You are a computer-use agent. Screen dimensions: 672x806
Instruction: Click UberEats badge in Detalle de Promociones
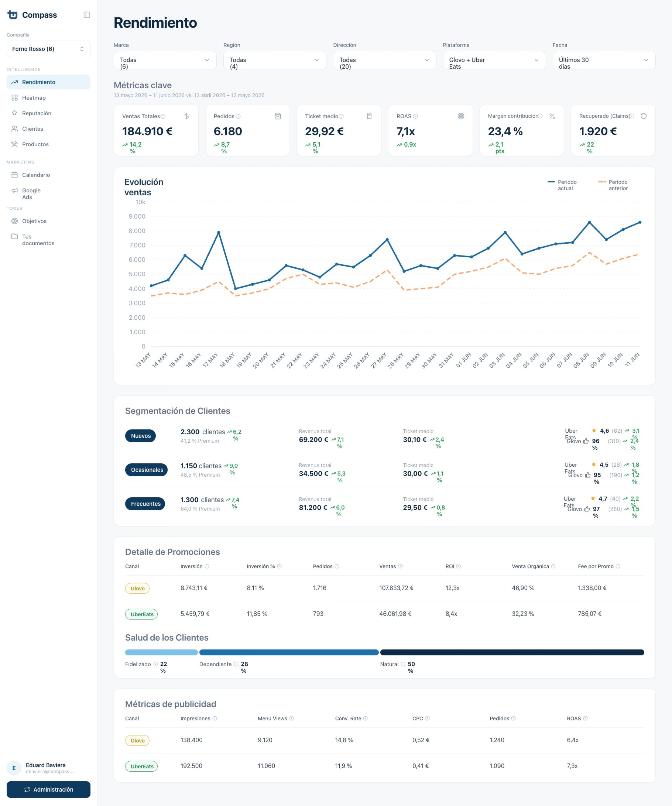pos(141,614)
